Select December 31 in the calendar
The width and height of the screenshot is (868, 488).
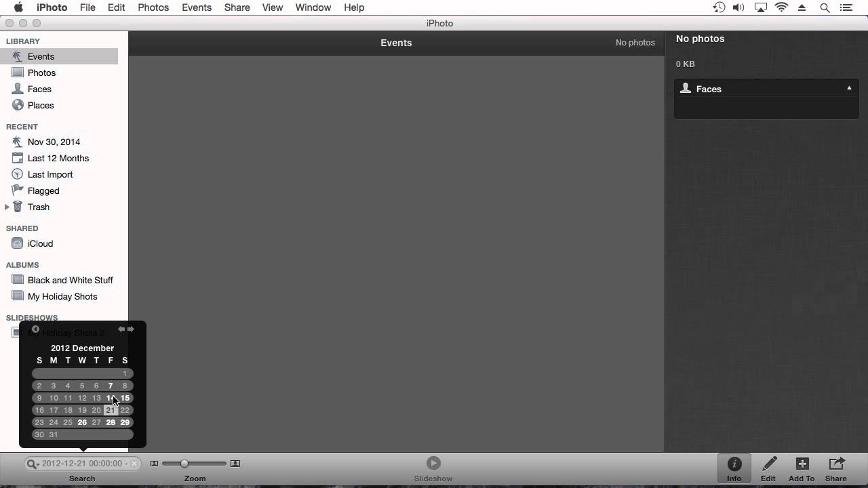pos(54,434)
